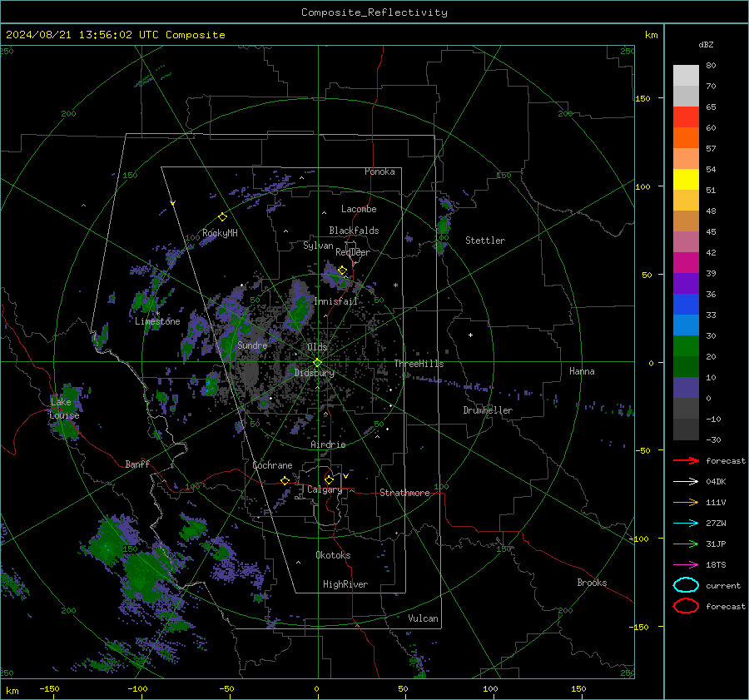Click the yellow diamond marker near RedDeer
The height and width of the screenshot is (700, 749).
point(342,271)
